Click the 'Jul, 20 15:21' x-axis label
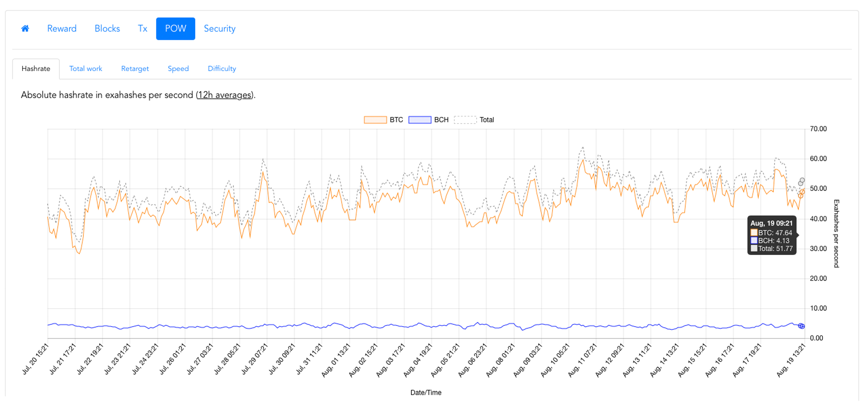The height and width of the screenshot is (403, 868). point(35,359)
